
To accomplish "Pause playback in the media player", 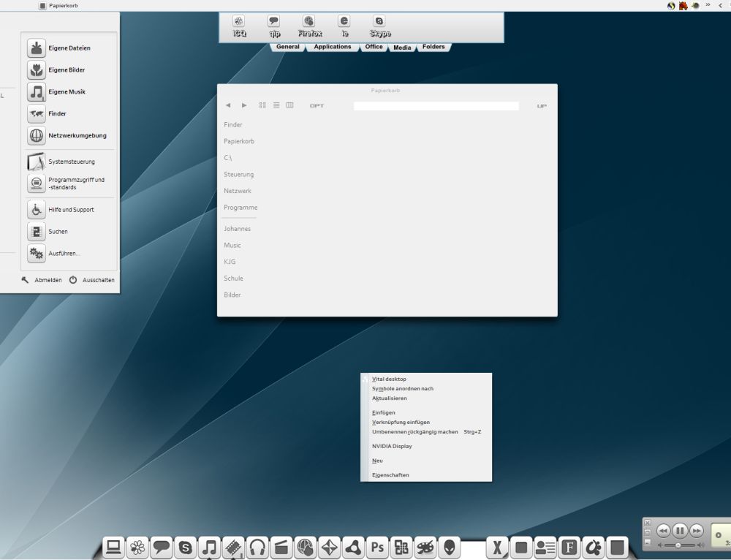I will tap(680, 531).
